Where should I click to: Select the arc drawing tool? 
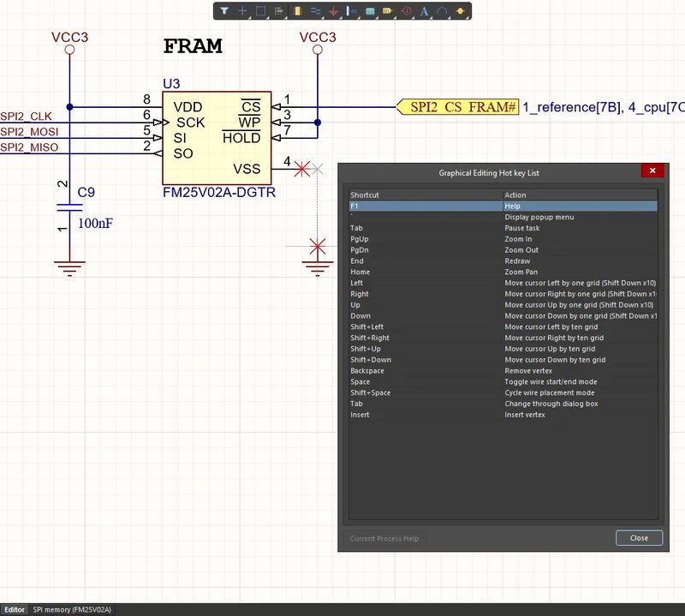tap(442, 11)
